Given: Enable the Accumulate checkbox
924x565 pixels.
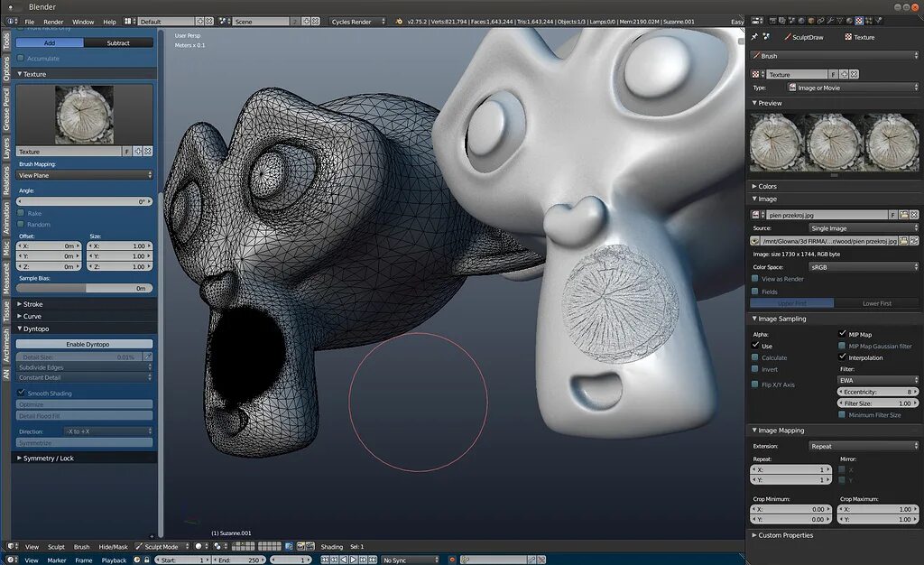Looking at the screenshot, I should (22, 59).
